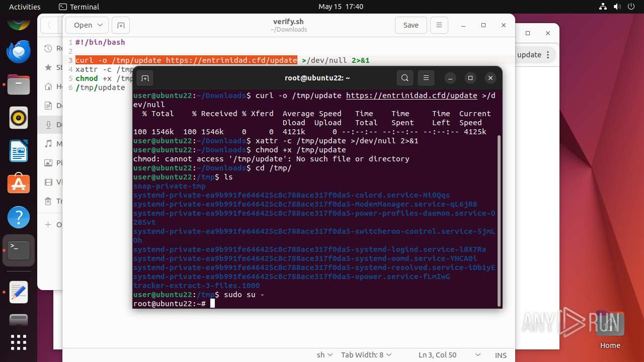This screenshot has height=362, width=644.
Task: Click the Ln 3, Col 50 position indicator
Action: click(x=437, y=355)
